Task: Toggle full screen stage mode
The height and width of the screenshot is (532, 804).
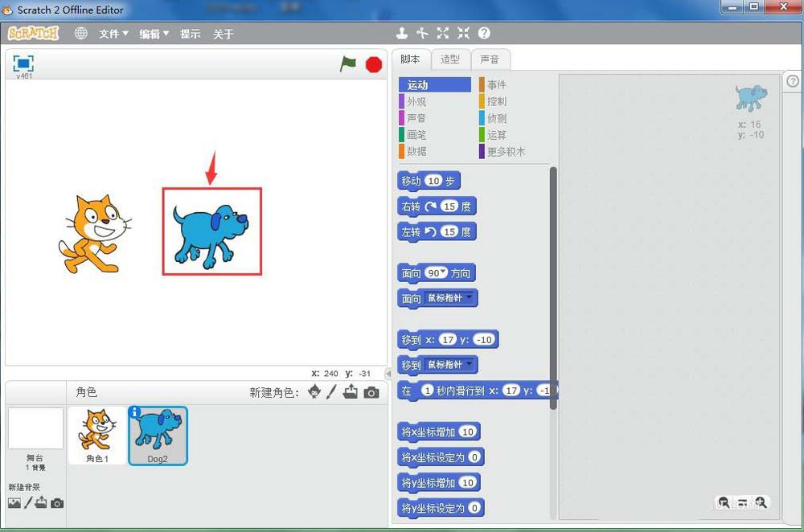Action: pyautogui.click(x=23, y=63)
